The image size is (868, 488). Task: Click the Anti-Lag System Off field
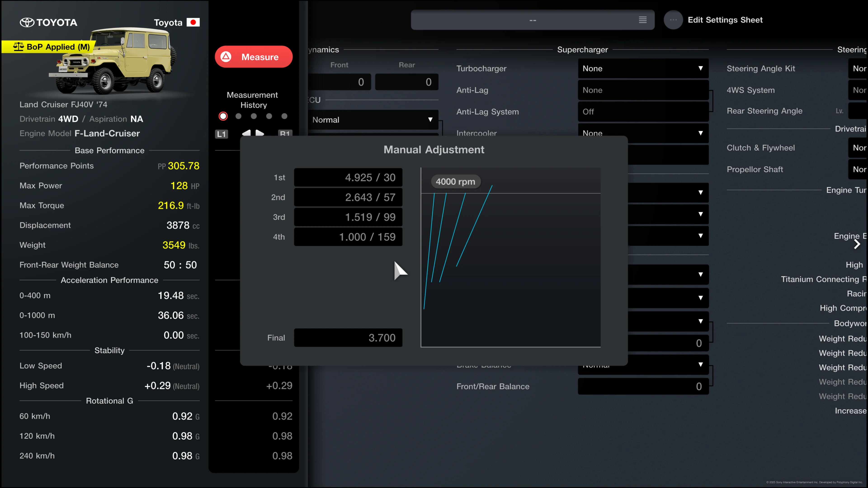pyautogui.click(x=643, y=111)
